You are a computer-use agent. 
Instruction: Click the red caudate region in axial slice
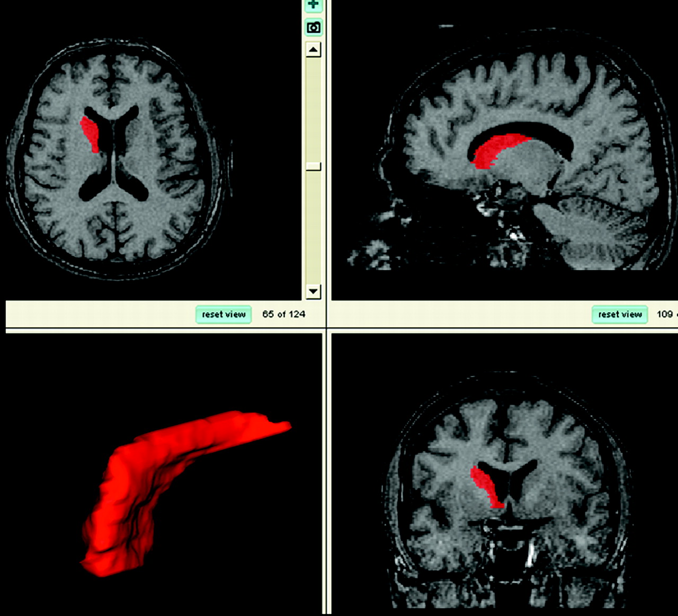coord(90,133)
